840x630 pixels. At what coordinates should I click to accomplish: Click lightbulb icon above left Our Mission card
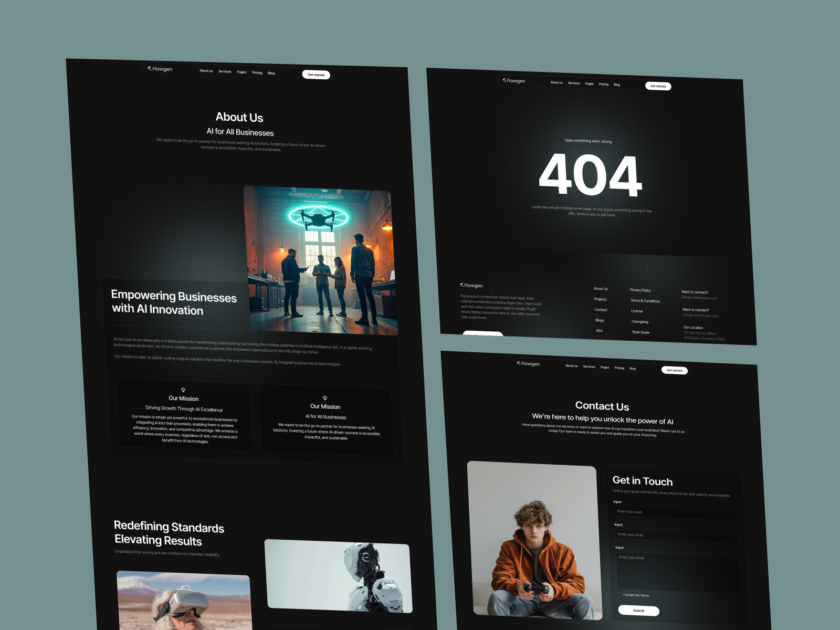[183, 390]
